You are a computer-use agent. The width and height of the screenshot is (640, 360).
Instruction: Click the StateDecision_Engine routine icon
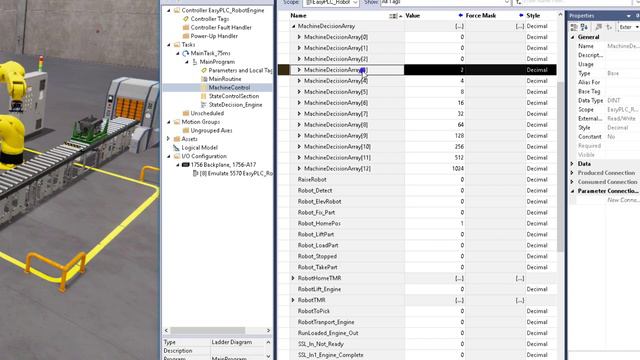204,104
